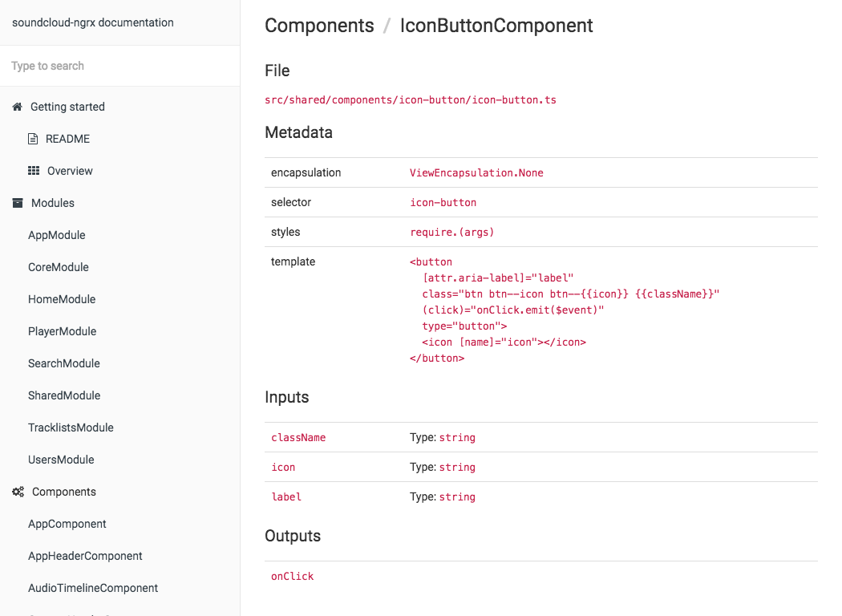Click the Modules archive box icon
842x616 pixels.
(x=18, y=203)
